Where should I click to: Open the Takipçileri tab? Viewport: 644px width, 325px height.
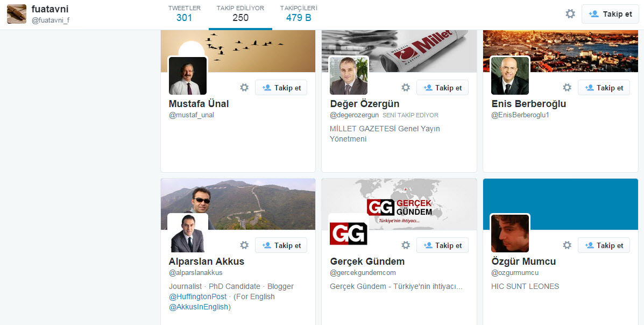[x=299, y=13]
